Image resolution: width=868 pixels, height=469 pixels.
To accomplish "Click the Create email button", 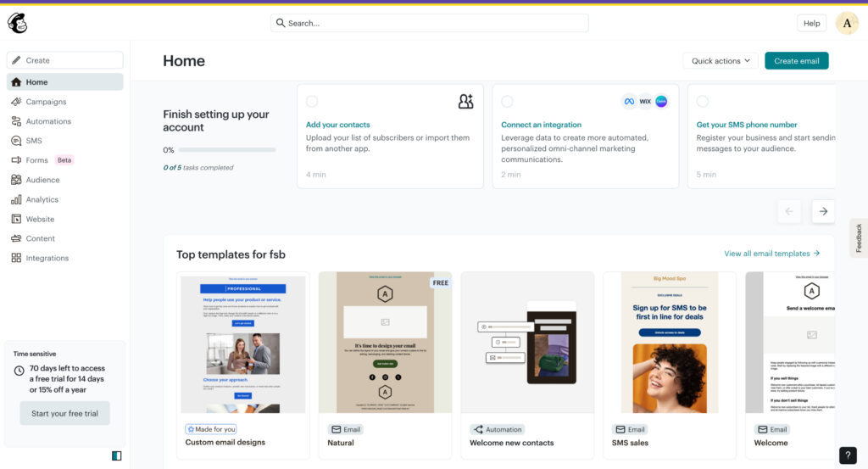I will click(x=796, y=61).
